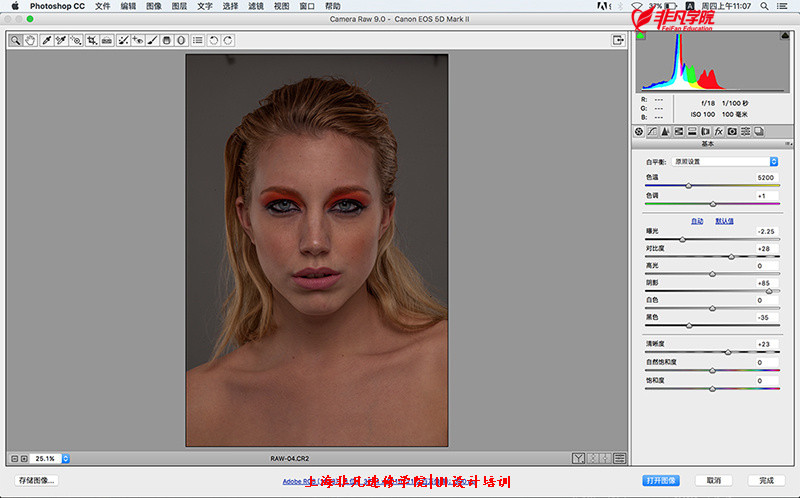This screenshot has height=498, width=800.
Task: Click the 取消 cancel button
Action: (x=714, y=481)
